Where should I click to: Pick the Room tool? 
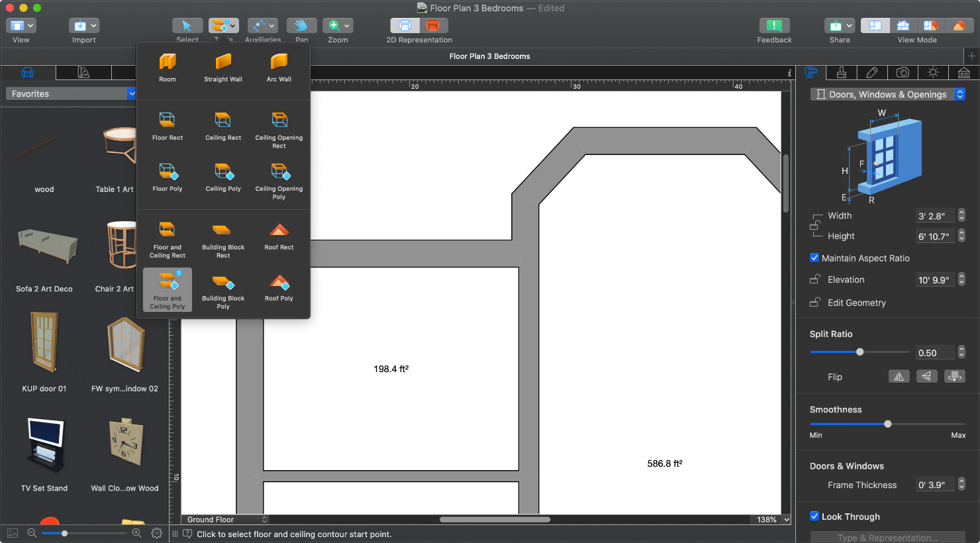pos(167,66)
